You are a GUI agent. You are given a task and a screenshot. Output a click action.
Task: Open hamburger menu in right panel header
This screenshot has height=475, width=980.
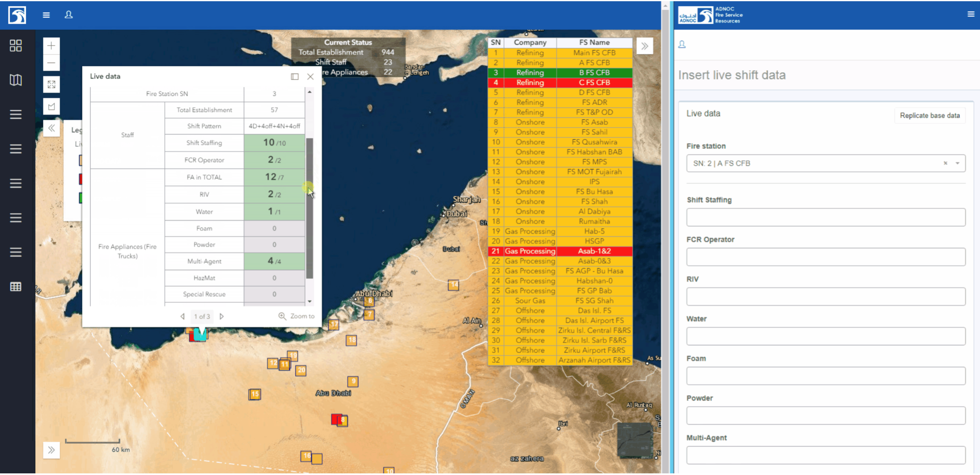(x=971, y=14)
